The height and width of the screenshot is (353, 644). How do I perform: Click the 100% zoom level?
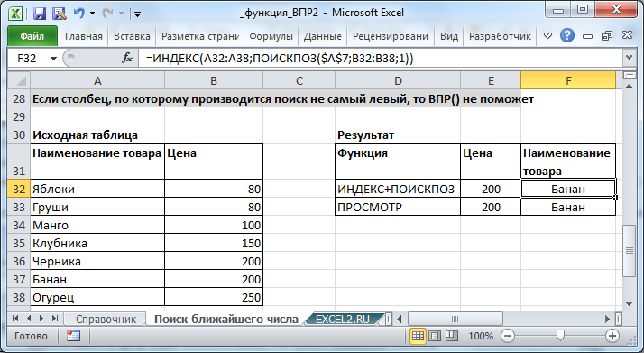click(481, 336)
